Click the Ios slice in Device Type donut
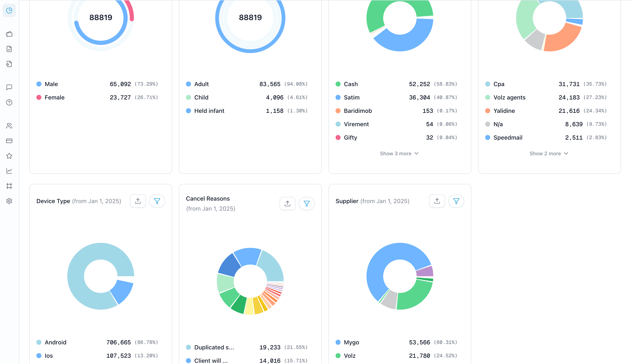Viewport: 631px width, 364px height. pyautogui.click(x=122, y=291)
